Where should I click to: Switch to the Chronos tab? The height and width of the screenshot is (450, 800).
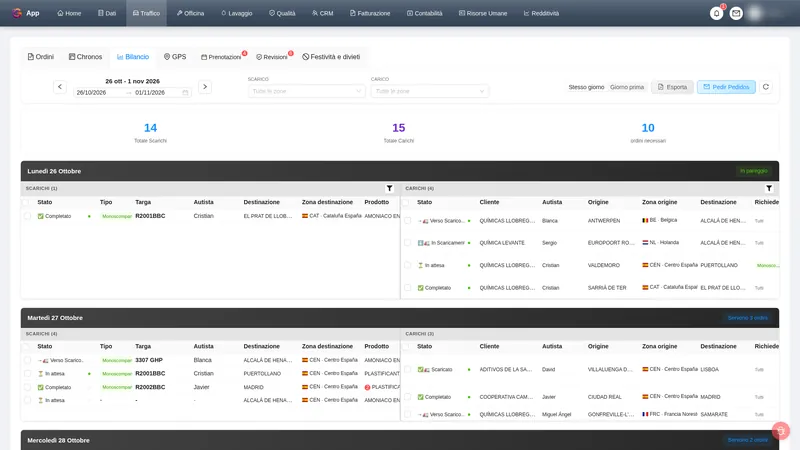pyautogui.click(x=85, y=57)
